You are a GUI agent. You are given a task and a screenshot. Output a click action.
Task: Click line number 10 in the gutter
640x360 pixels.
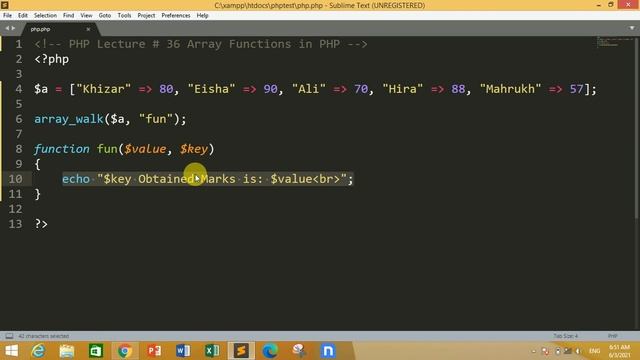pos(16,179)
